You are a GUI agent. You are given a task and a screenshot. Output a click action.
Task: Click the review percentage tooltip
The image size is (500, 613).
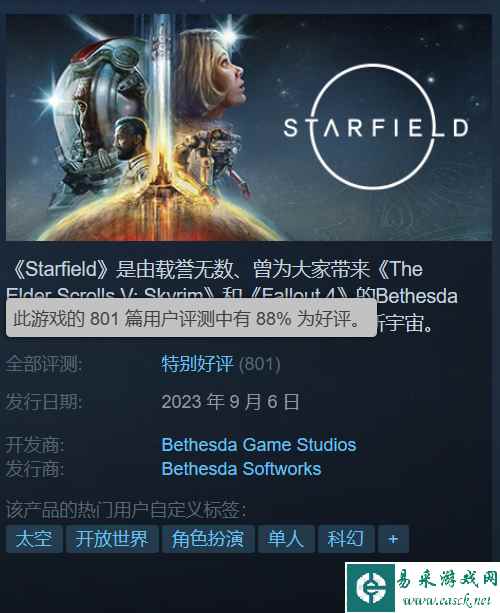[x=192, y=317]
